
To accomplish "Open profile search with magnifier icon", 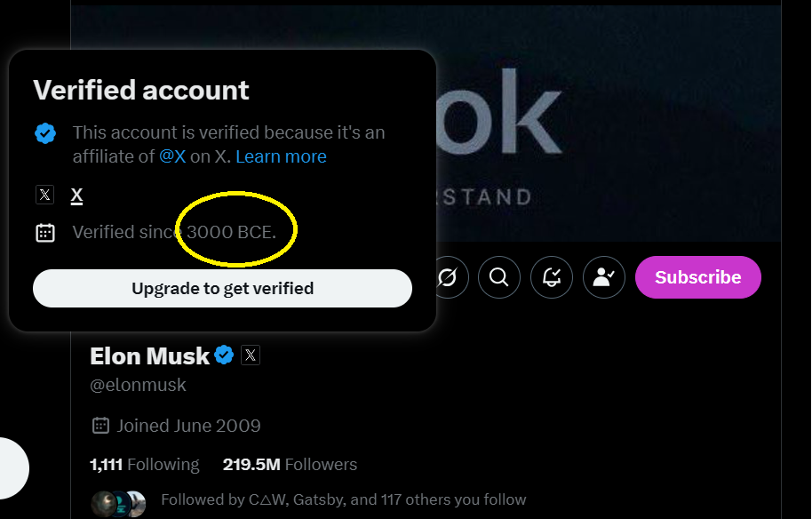I will [499, 278].
